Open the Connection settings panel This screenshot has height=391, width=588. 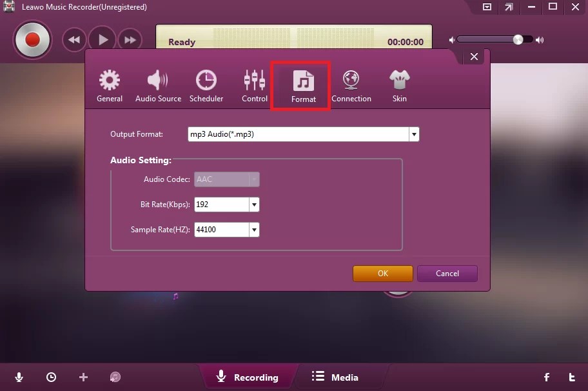coord(351,84)
